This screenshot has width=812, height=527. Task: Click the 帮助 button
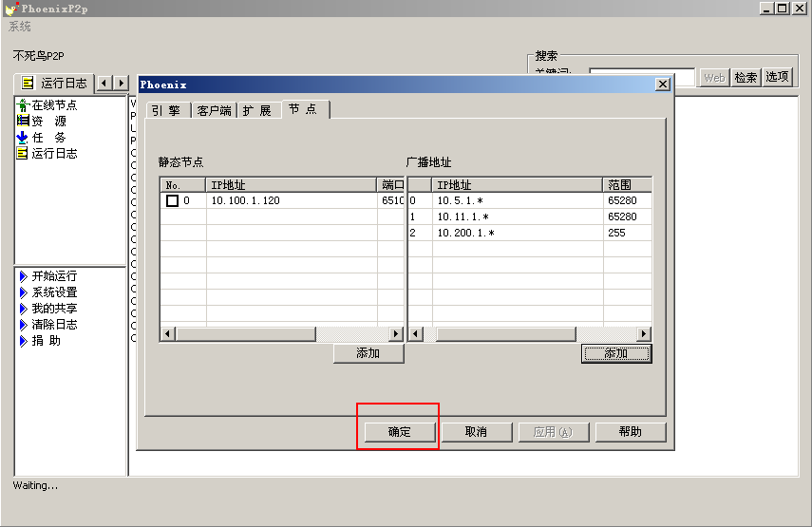click(x=631, y=432)
